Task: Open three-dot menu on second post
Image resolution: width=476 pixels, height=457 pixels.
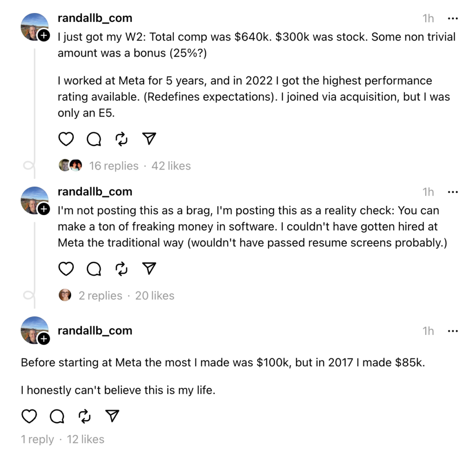Action: [x=452, y=192]
